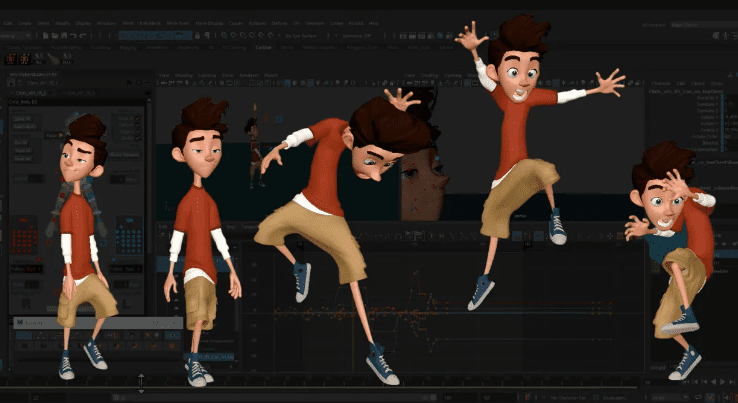The width and height of the screenshot is (738, 403).
Task: Open the Deform menu
Action: [280, 23]
